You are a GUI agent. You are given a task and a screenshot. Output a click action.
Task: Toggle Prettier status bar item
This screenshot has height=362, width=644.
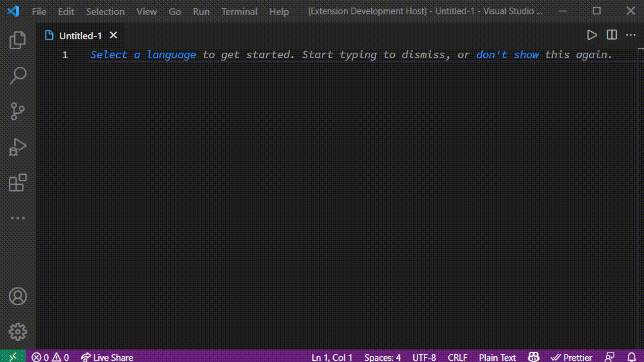[572, 357]
